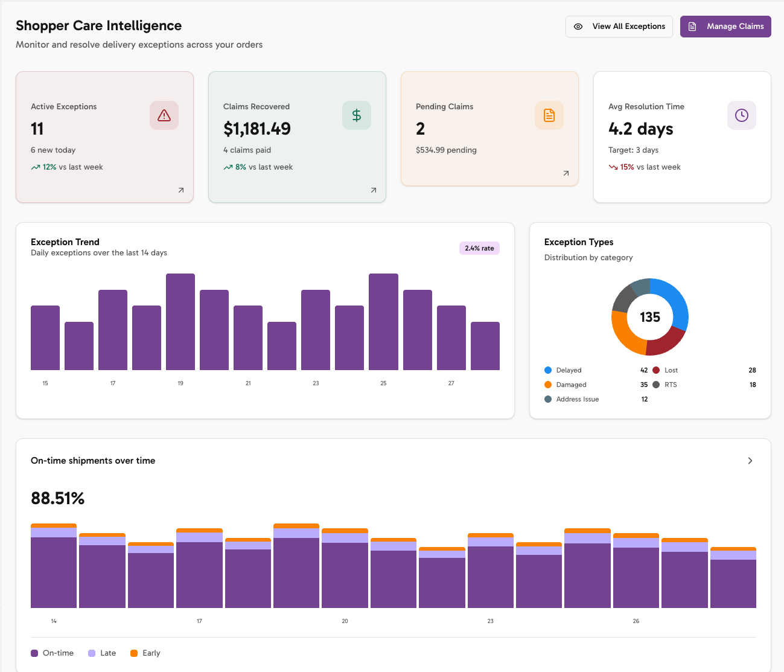Toggle the Early series in shipments legend
Image resolution: width=784 pixels, height=672 pixels.
(x=144, y=653)
